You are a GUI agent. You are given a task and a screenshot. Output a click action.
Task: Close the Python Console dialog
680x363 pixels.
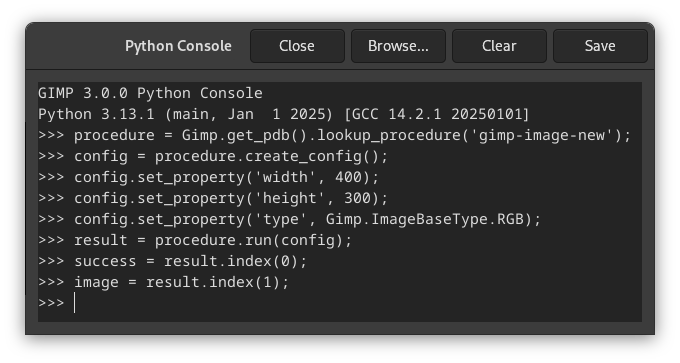pos(297,46)
